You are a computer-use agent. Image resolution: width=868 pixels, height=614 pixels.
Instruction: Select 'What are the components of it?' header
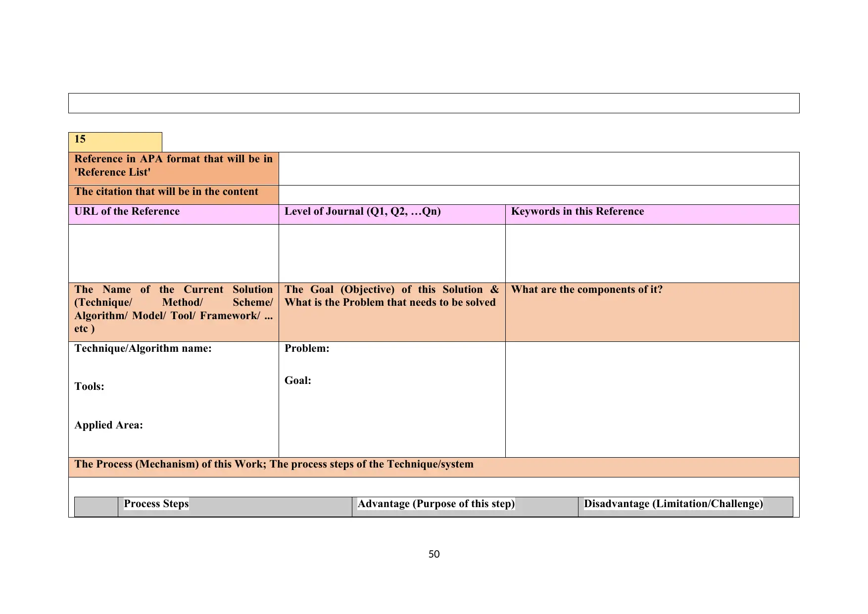click(x=652, y=312)
